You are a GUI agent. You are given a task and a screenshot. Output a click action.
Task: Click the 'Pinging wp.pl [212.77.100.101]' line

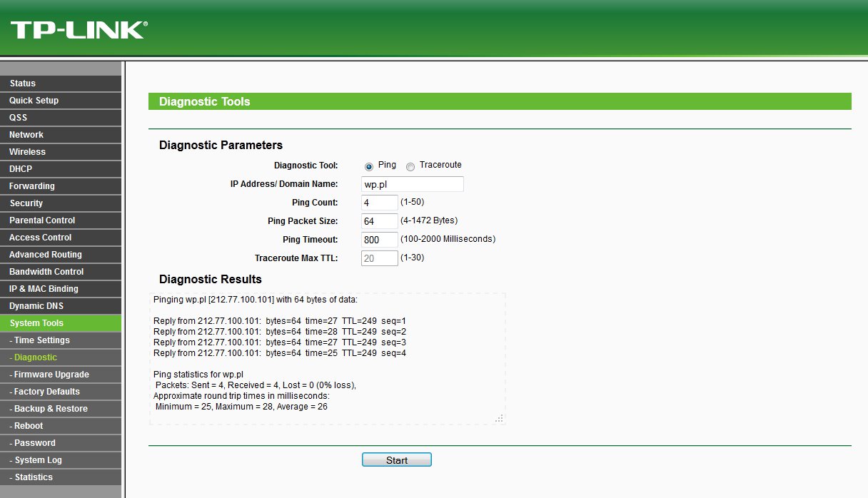[x=256, y=300]
